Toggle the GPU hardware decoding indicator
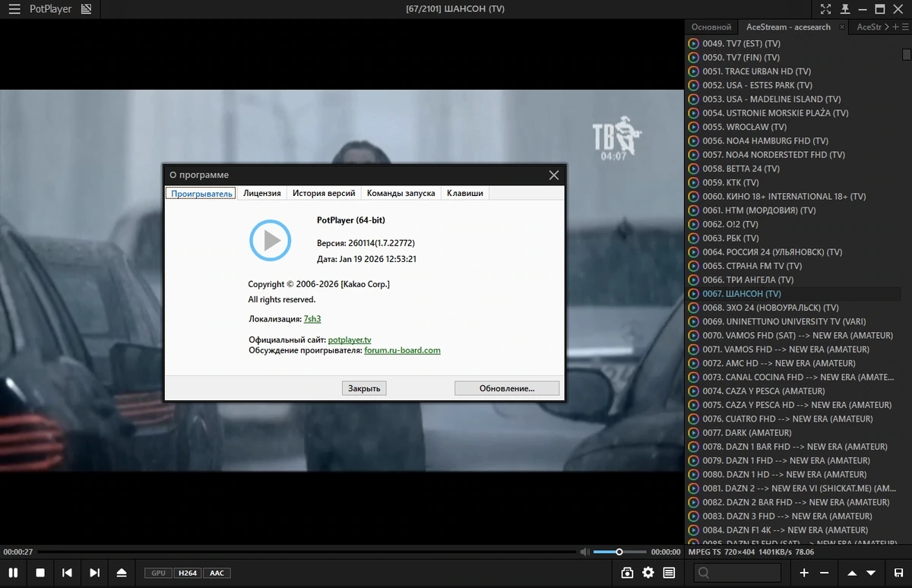Viewport: 912px width, 588px height. [x=158, y=573]
